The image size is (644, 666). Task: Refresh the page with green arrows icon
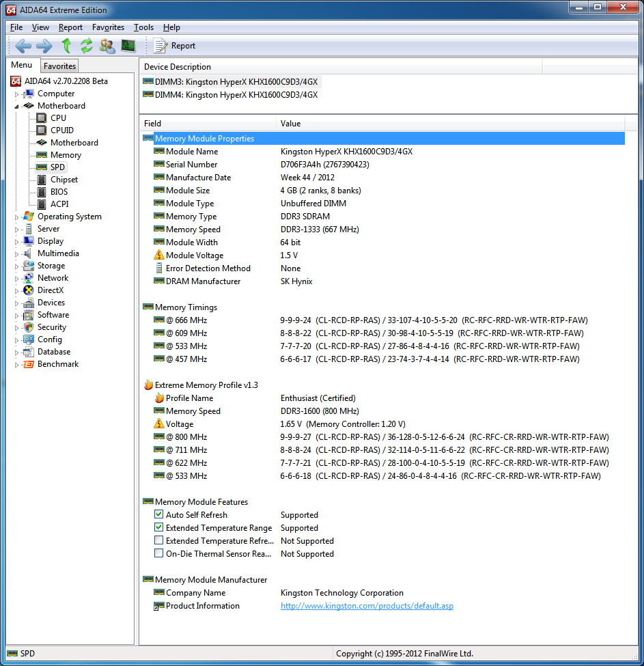(87, 46)
